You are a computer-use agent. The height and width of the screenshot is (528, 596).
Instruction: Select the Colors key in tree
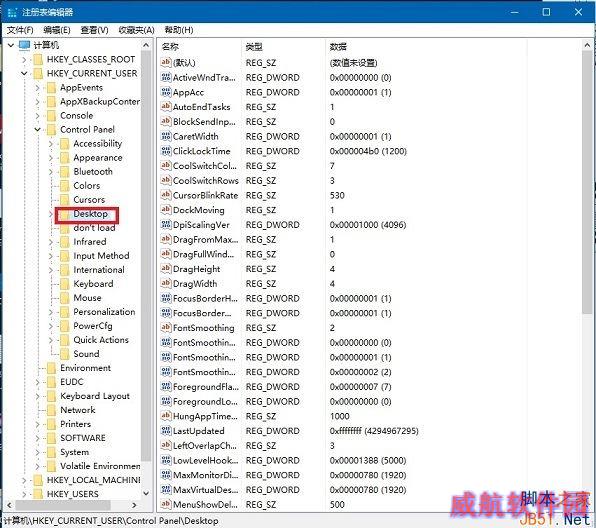[x=87, y=186]
